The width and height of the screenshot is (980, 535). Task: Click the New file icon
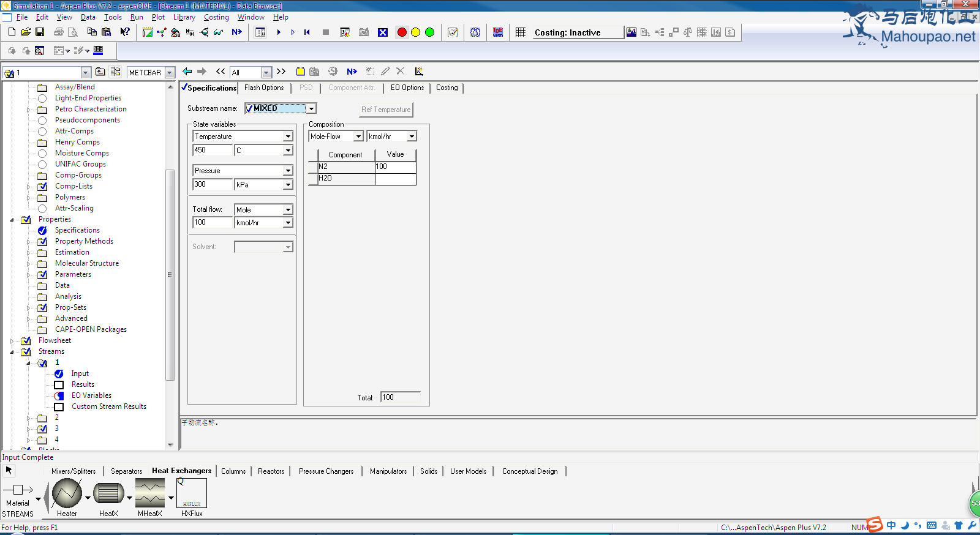pyautogui.click(x=12, y=32)
